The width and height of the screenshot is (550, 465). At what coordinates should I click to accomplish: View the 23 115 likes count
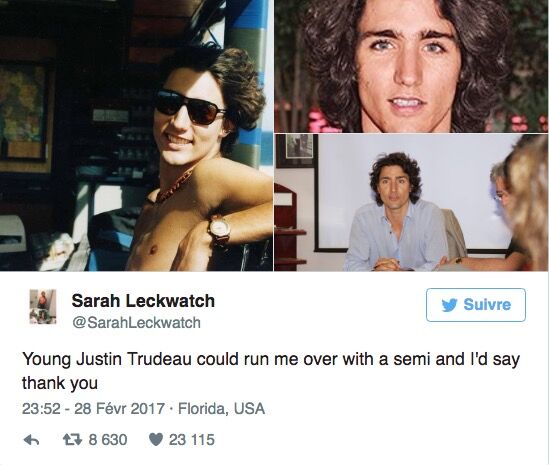tap(192, 440)
